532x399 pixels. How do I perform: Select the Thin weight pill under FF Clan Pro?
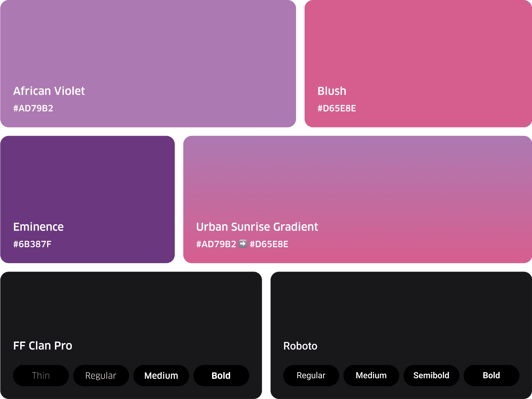click(41, 375)
